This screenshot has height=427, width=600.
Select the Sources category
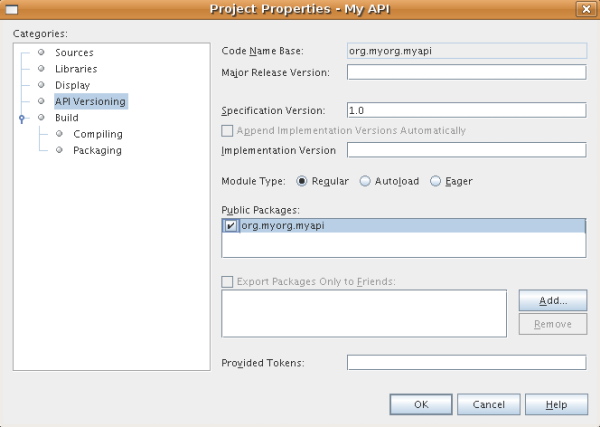(75, 52)
